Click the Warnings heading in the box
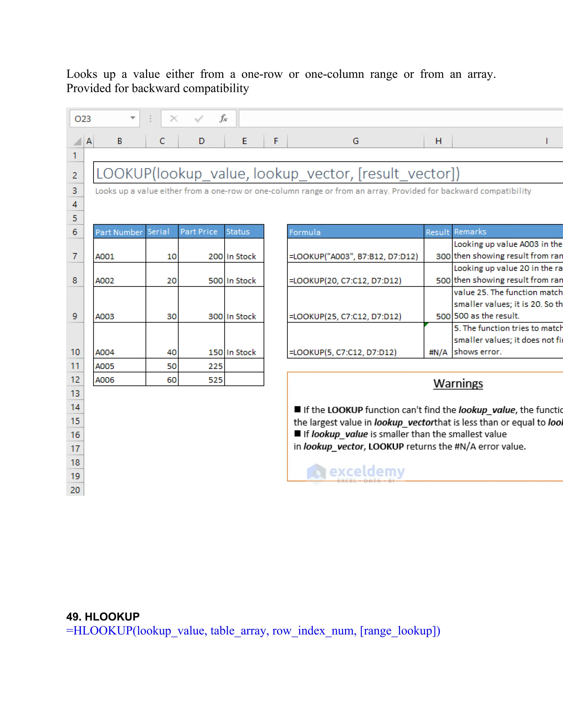563x728 pixels. point(458,383)
